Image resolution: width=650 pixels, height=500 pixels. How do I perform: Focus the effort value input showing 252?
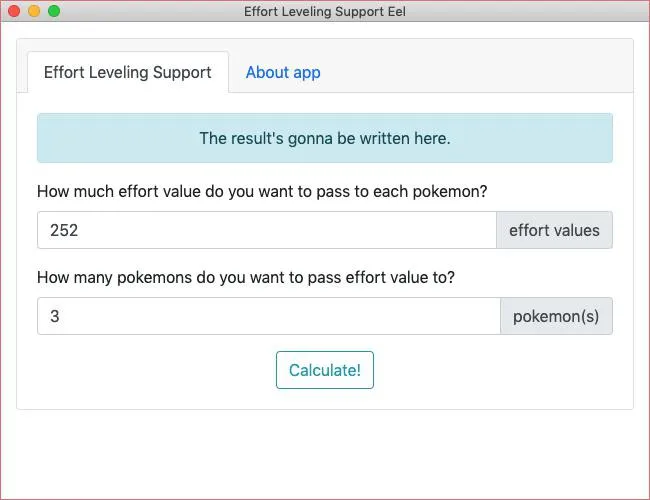click(x=267, y=230)
